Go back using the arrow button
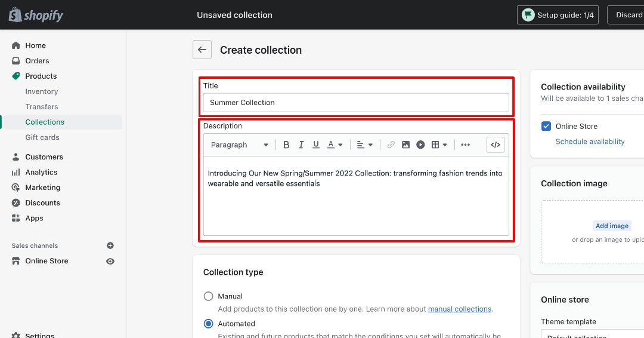Image resolution: width=644 pixels, height=338 pixels. pos(202,50)
